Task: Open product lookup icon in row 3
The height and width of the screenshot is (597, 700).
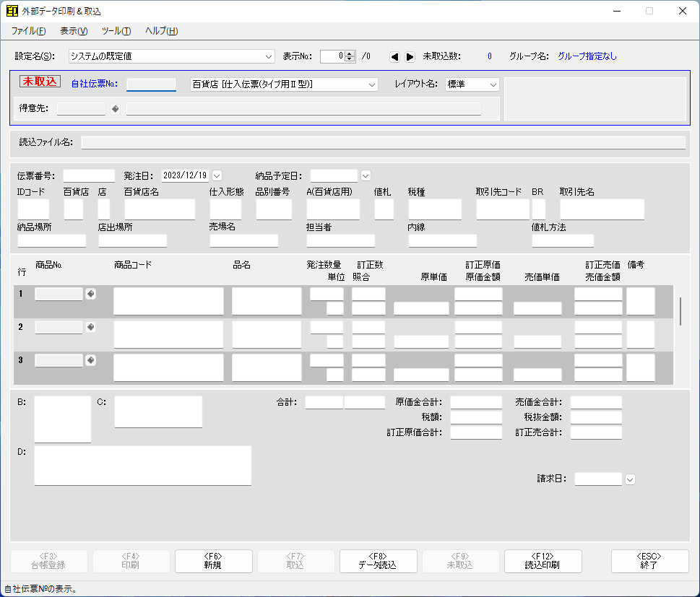Action: [x=90, y=360]
